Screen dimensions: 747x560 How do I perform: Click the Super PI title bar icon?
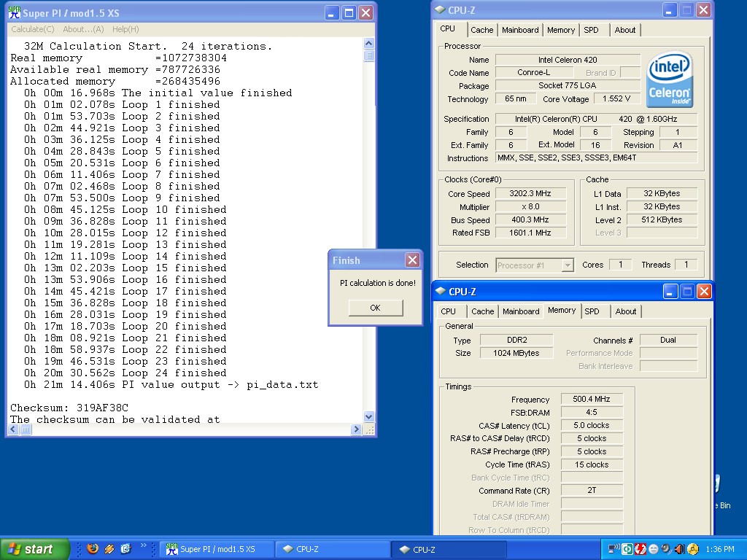pos(15,12)
